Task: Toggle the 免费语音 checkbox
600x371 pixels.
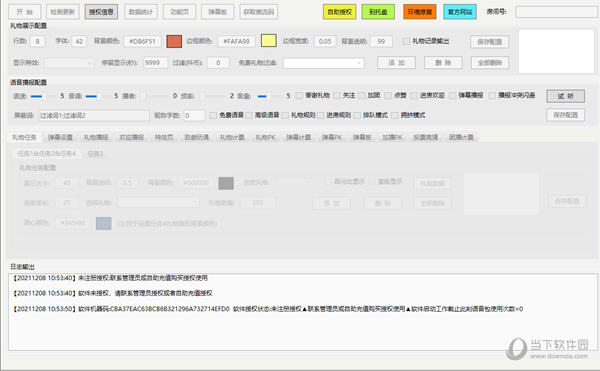Action: tap(213, 115)
